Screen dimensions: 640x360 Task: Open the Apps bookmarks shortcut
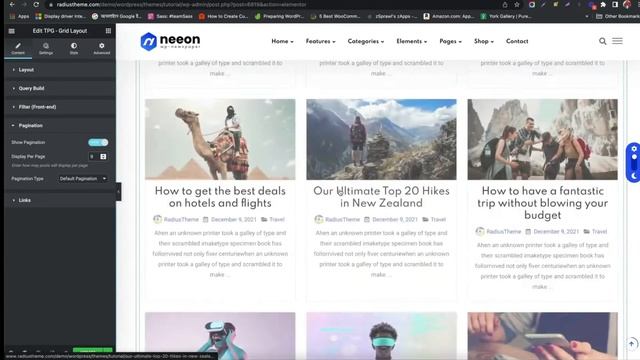pyautogui.click(x=19, y=16)
